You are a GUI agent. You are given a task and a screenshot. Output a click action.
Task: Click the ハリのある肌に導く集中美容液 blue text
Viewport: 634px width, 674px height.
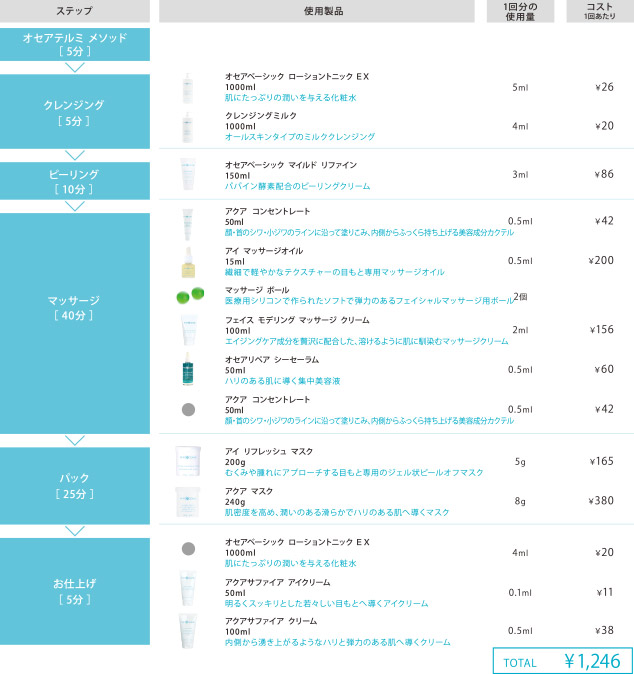[x=283, y=381]
